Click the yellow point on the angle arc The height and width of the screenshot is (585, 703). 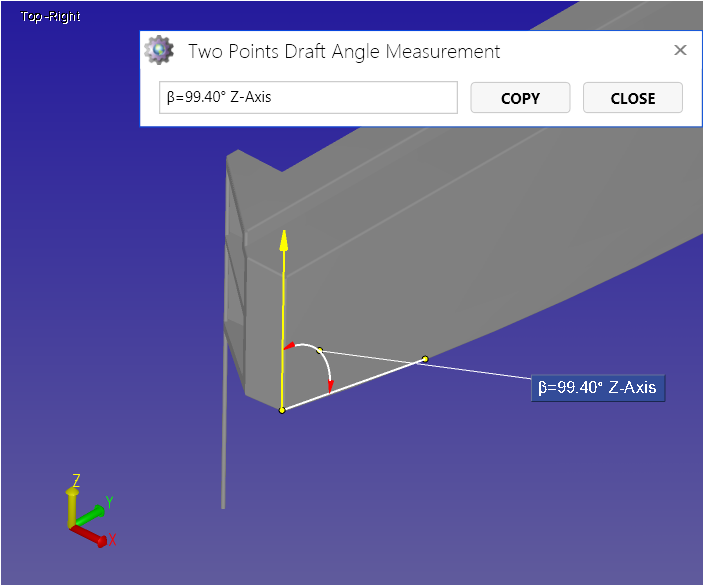(319, 350)
